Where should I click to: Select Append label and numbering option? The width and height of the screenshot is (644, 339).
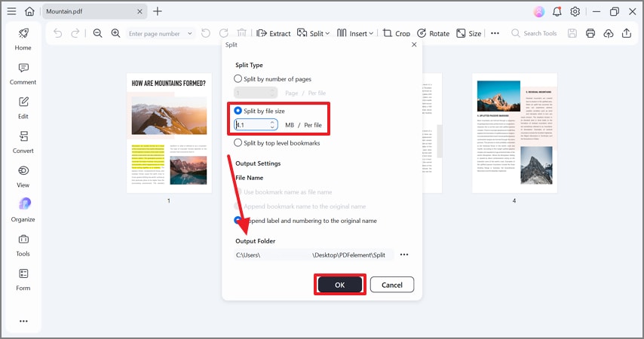pos(305,221)
